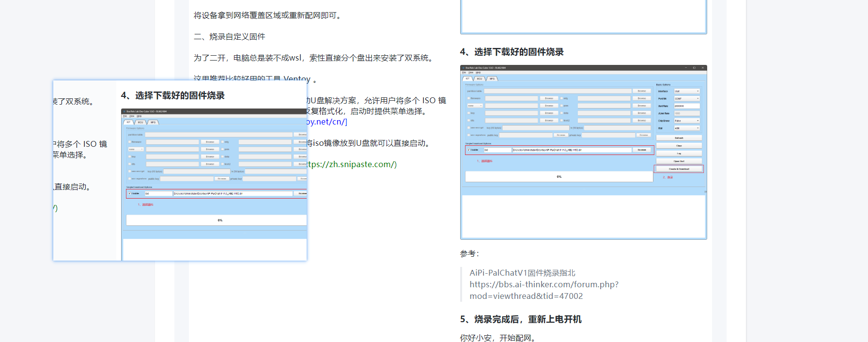The width and height of the screenshot is (868, 342).
Task: Click 0% progress bar in right-column Dev Cube screenshot
Action: tap(559, 177)
